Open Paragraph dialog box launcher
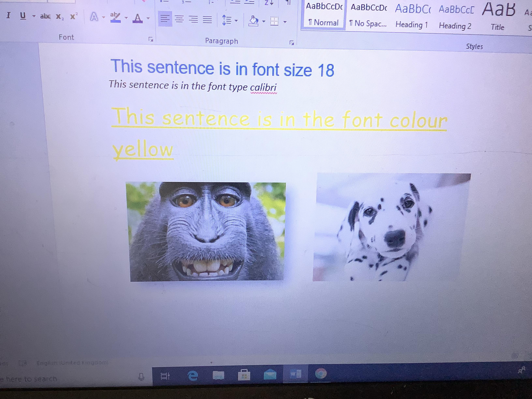532x399 pixels. [x=292, y=43]
